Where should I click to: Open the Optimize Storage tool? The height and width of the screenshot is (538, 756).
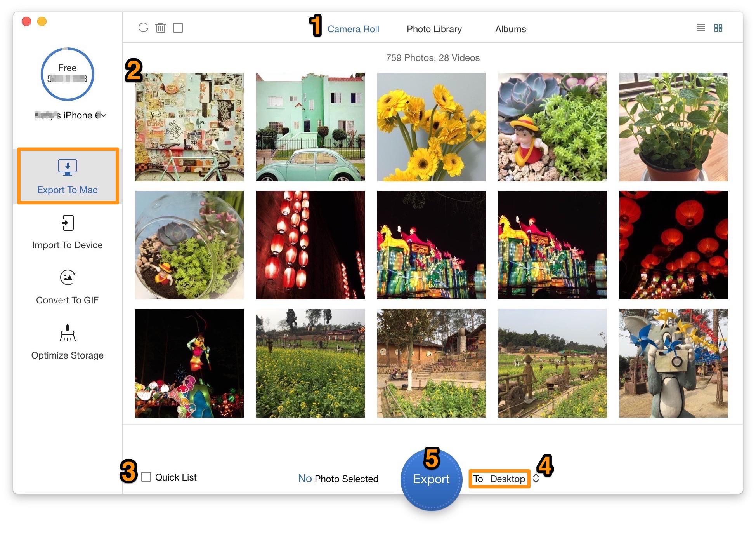[67, 343]
